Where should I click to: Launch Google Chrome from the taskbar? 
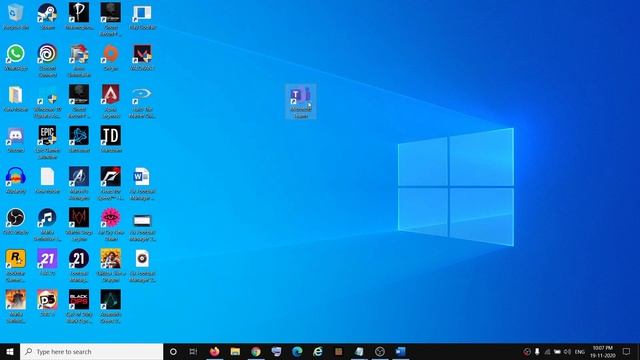(256, 351)
